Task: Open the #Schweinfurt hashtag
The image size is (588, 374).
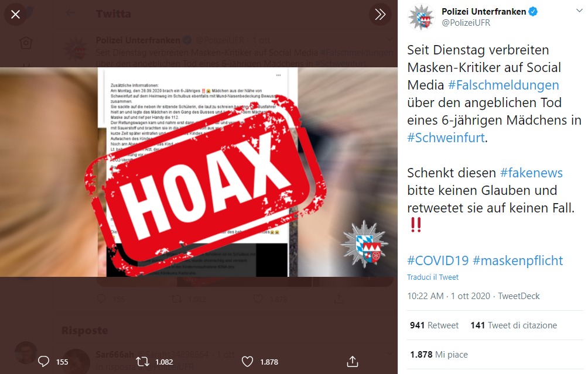Action: coord(446,138)
